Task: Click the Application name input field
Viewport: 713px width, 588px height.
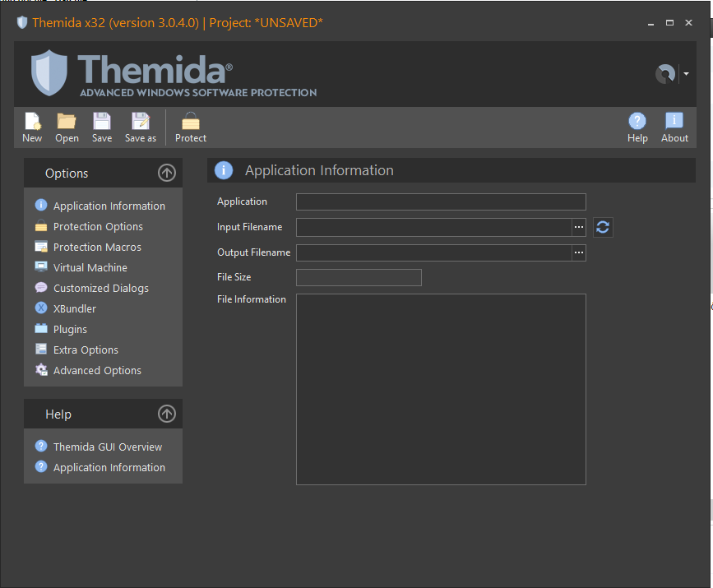Action: point(441,202)
